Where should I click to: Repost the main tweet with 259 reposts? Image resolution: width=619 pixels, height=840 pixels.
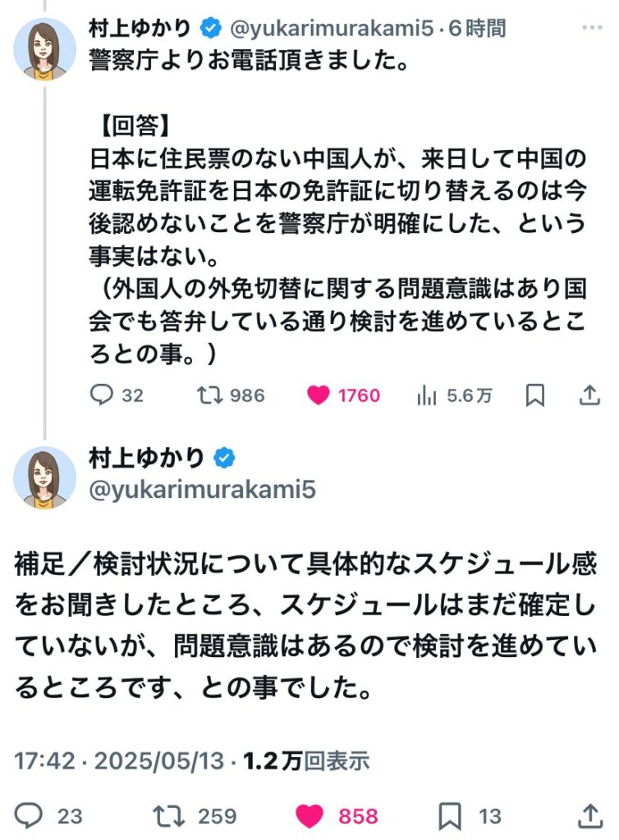coord(169,815)
